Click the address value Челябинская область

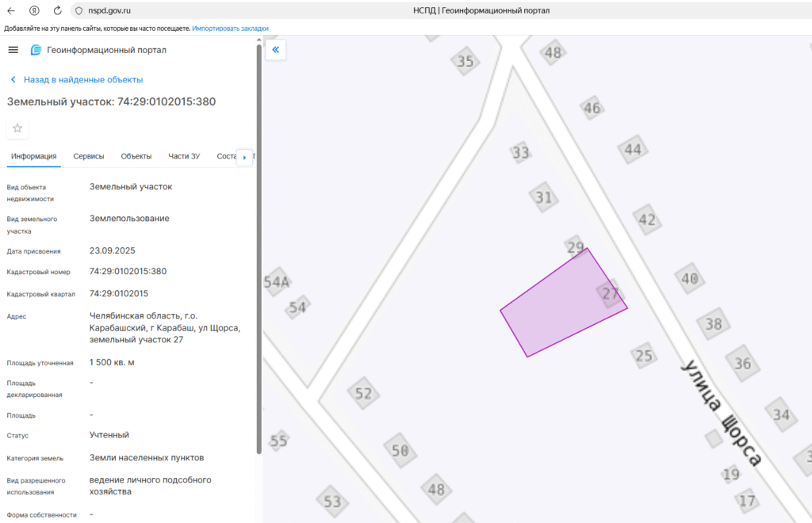(165, 327)
